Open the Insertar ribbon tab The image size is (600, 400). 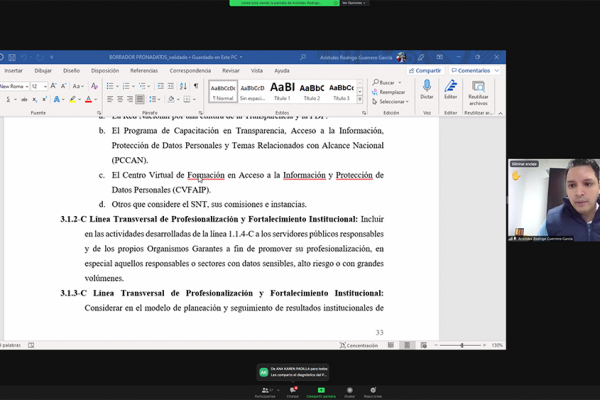(13, 71)
